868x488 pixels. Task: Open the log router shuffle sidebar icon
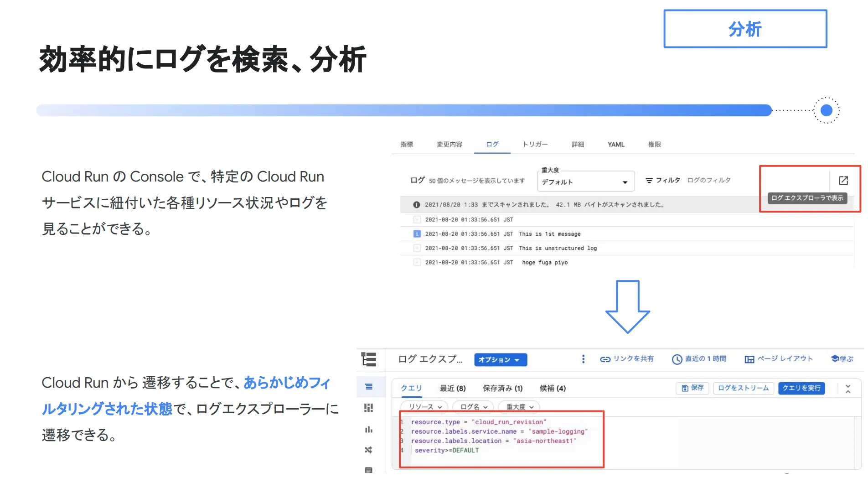(369, 450)
